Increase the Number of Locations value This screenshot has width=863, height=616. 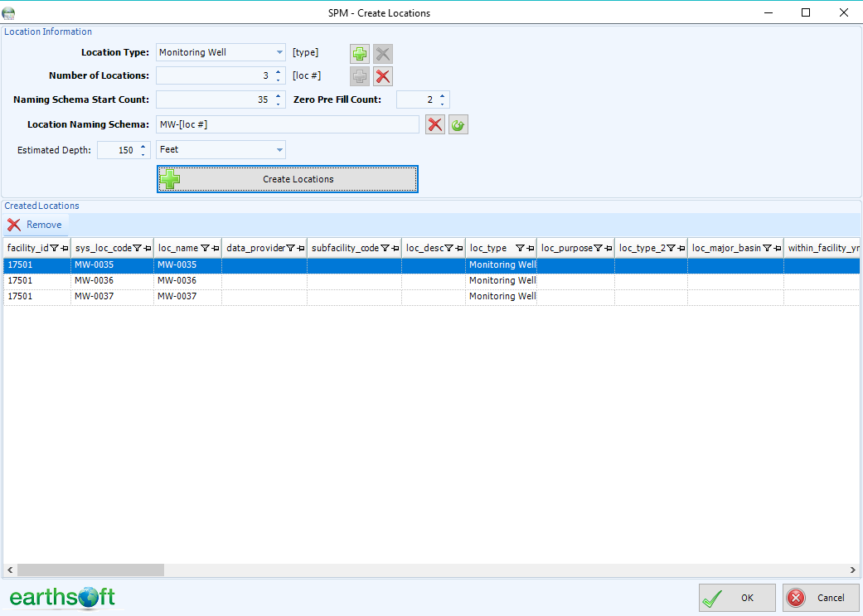coord(278,71)
